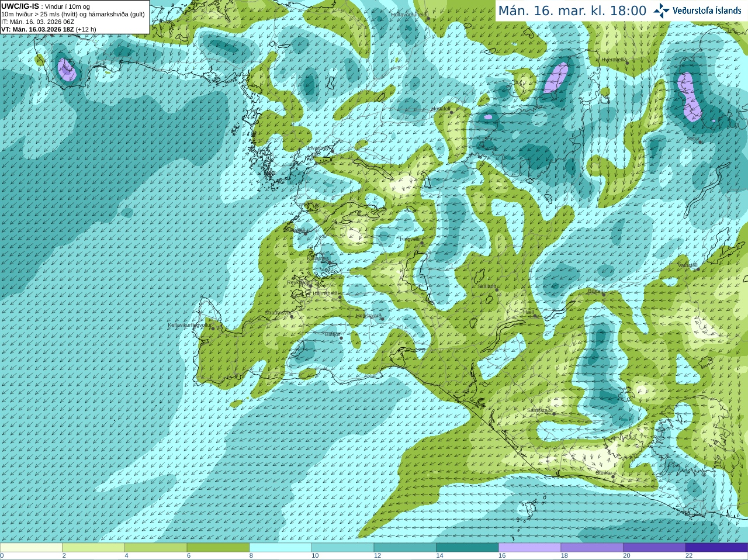Click the Sámsstaðir station label

coord(539,410)
